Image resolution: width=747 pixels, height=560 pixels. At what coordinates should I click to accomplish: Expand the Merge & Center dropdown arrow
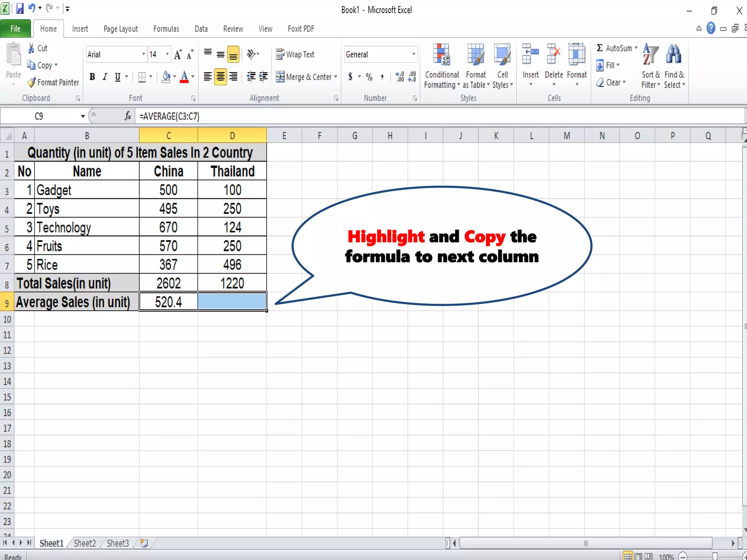[x=336, y=77]
